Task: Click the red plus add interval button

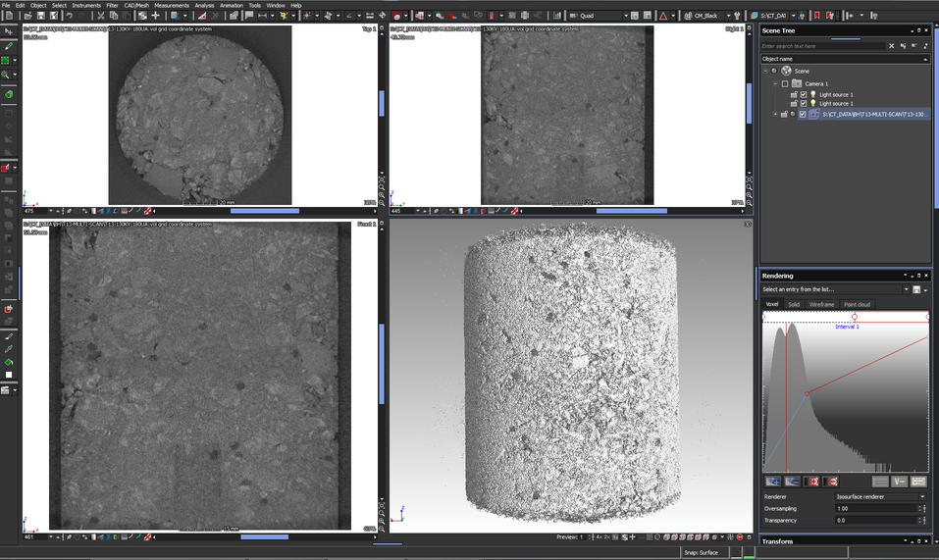Action: (812, 481)
